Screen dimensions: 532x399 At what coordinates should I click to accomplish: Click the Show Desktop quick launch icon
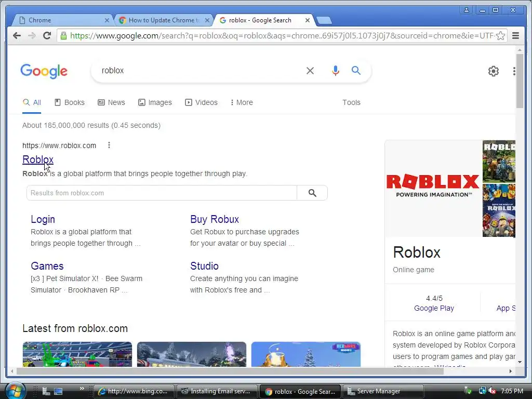click(x=58, y=392)
